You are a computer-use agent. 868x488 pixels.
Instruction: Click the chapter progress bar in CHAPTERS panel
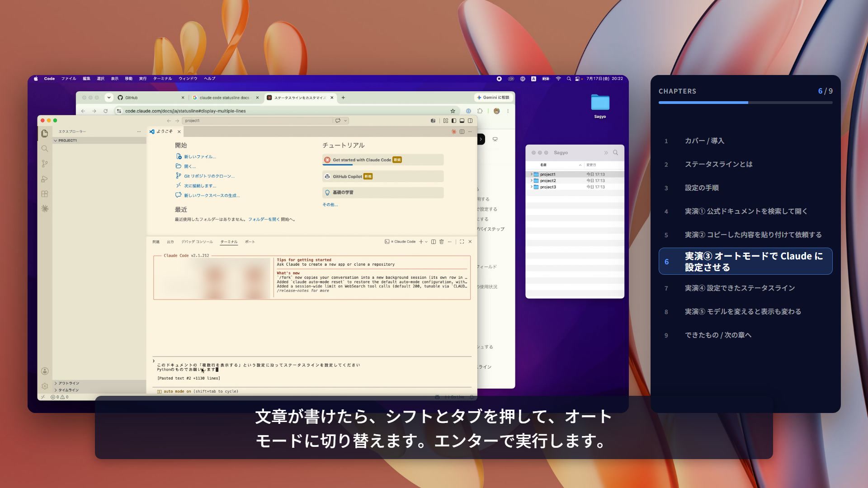[x=745, y=103]
